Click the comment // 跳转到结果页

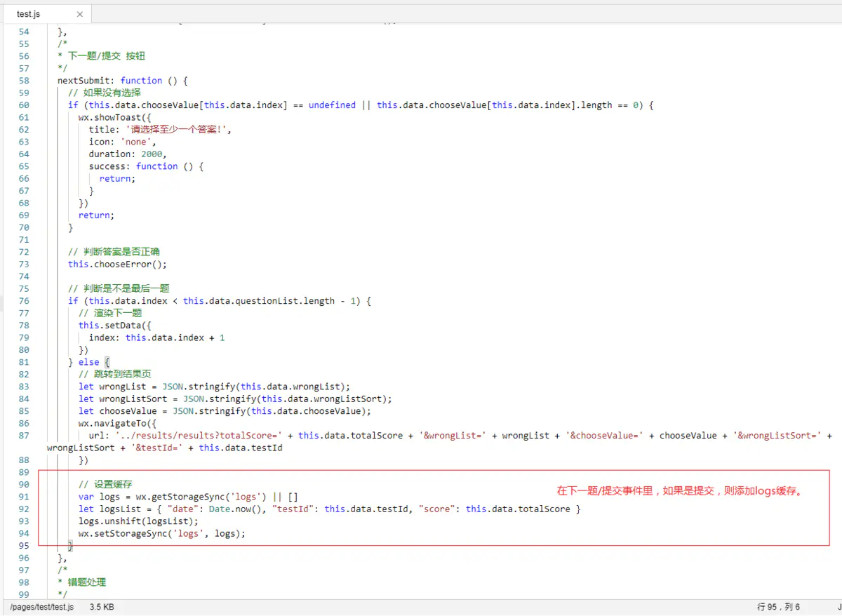coord(114,375)
